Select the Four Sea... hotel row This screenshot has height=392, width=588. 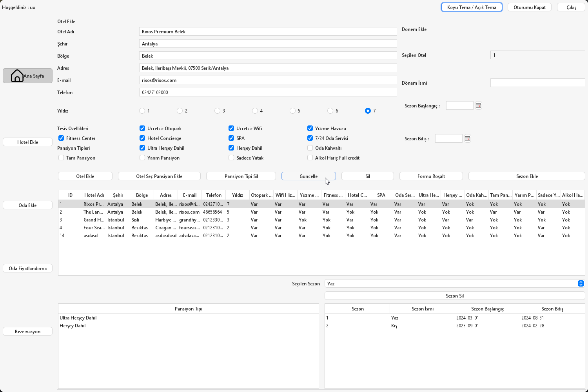321,227
